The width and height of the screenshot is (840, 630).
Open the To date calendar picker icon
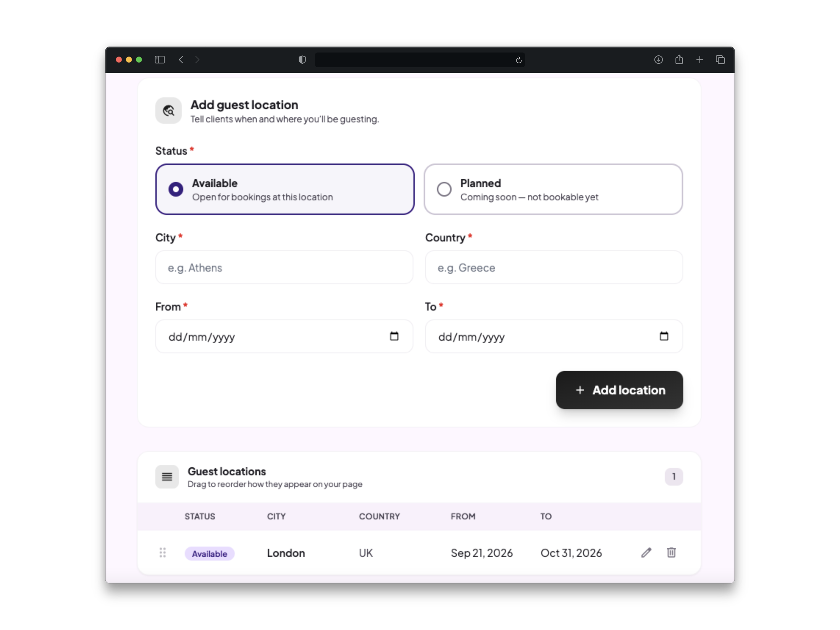pyautogui.click(x=664, y=336)
